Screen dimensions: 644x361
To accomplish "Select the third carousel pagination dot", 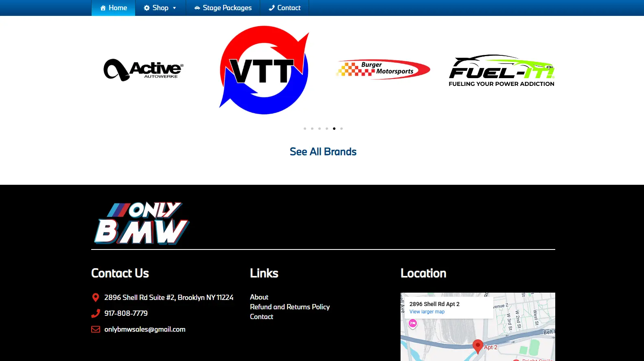I will [x=320, y=129].
